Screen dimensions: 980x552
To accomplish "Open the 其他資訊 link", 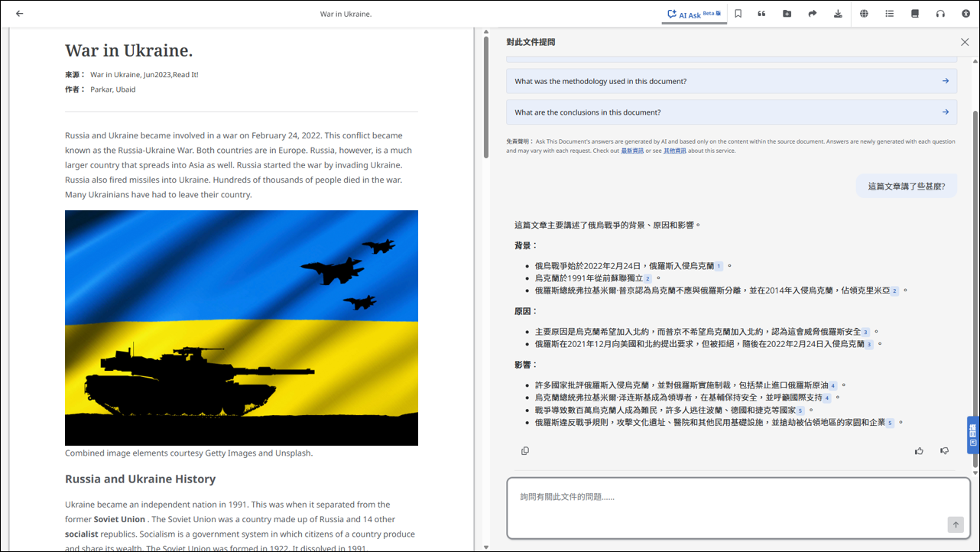I will (x=674, y=151).
